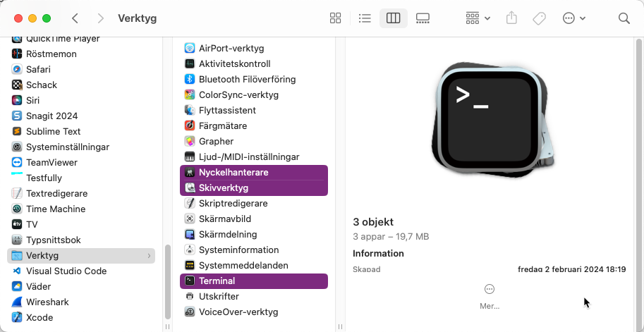Select the Siri icon
644x332 pixels.
(16, 100)
